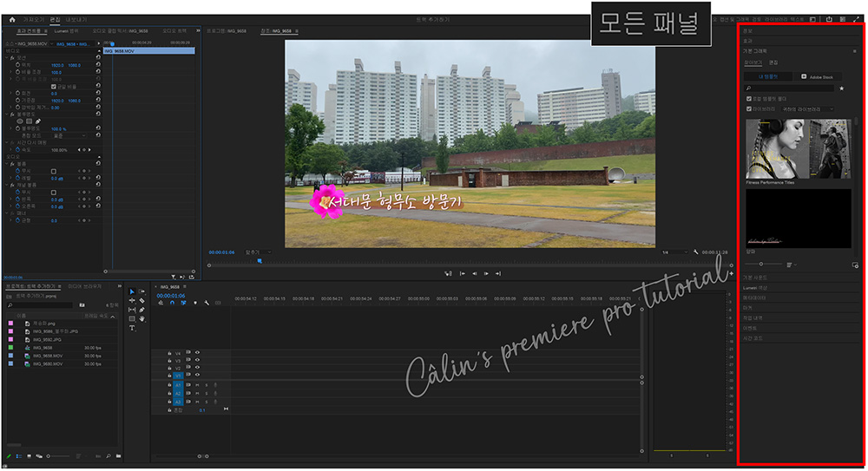Toggle Linked Selection in timeline
Viewport: 868px width, 471px height.
point(183,303)
